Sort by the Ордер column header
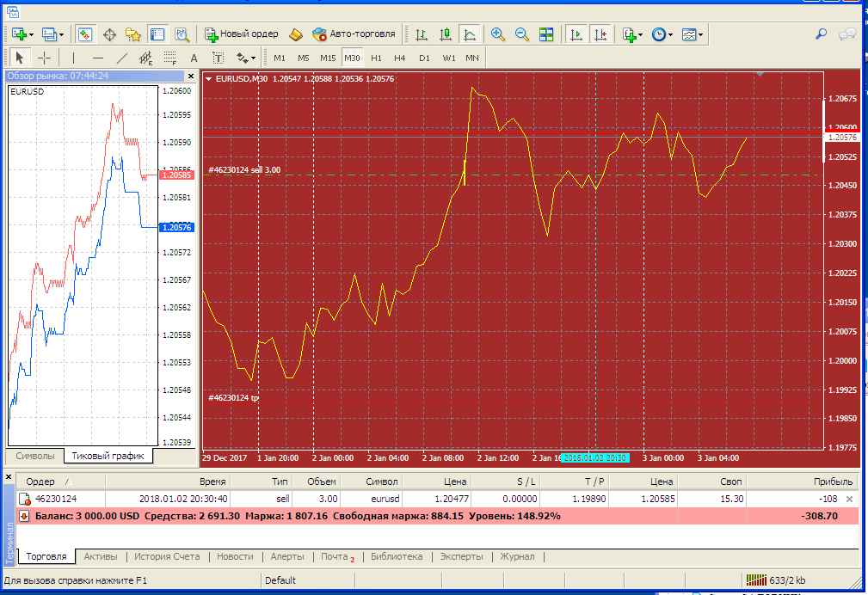The width and height of the screenshot is (868, 595). pos(61,482)
